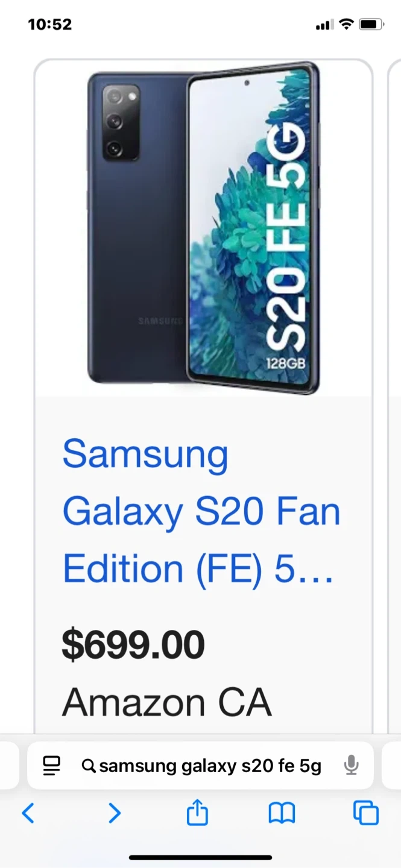Tap the home indicator bar
This screenshot has width=401, height=868.
200,857
